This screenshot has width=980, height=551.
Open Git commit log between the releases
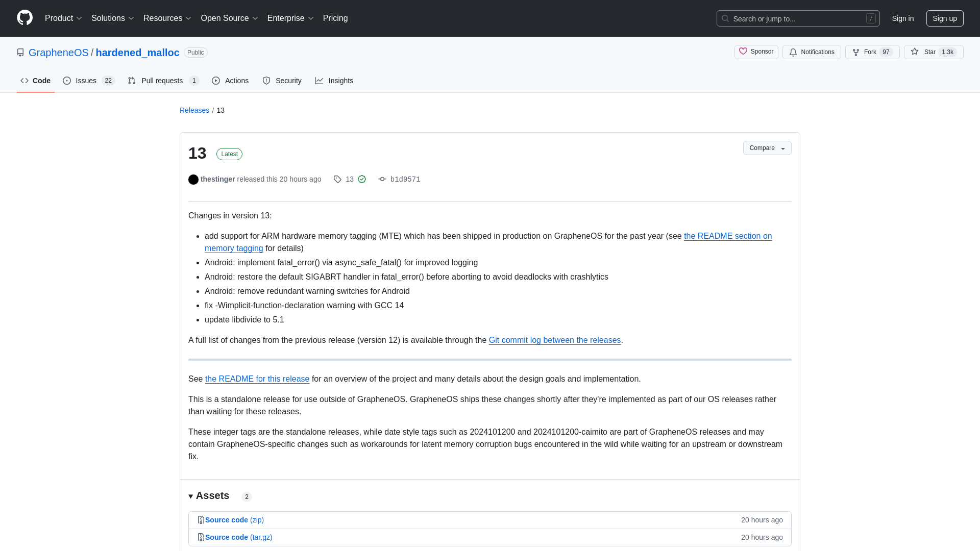coord(555,340)
